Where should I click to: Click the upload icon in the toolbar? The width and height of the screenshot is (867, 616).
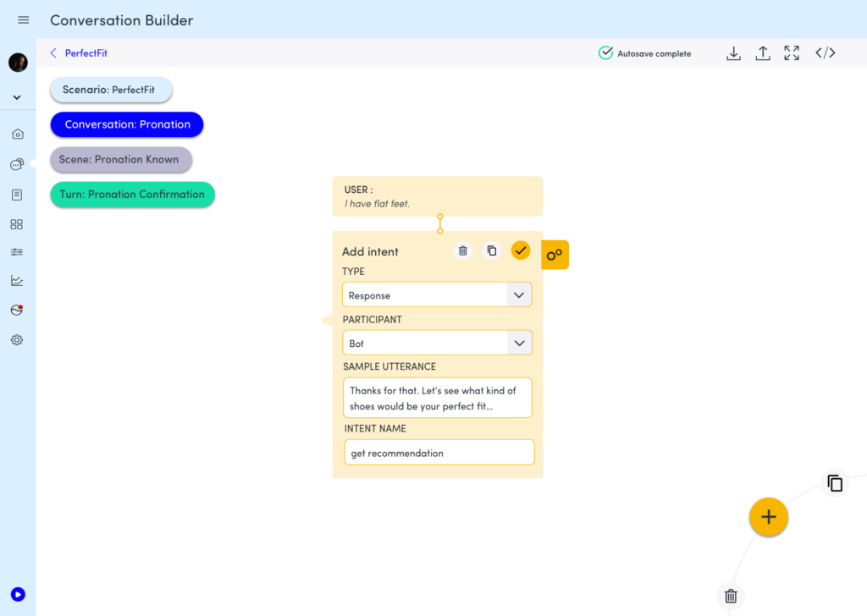763,53
